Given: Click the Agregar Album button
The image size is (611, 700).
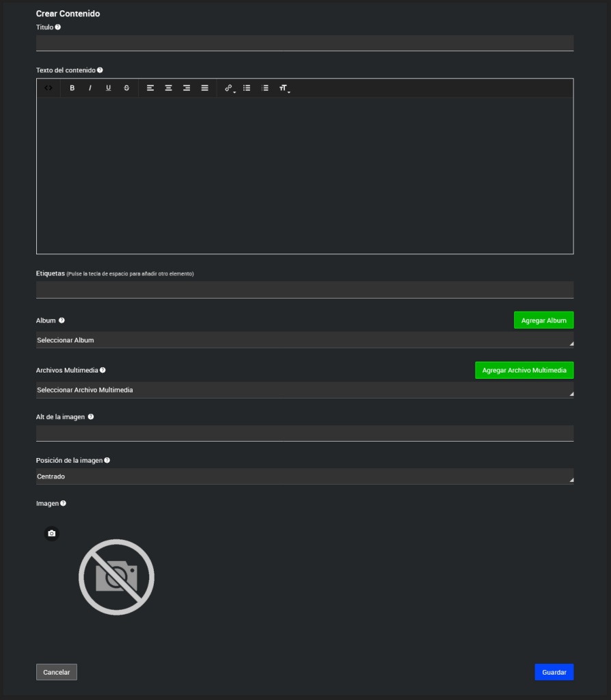Looking at the screenshot, I should (543, 321).
